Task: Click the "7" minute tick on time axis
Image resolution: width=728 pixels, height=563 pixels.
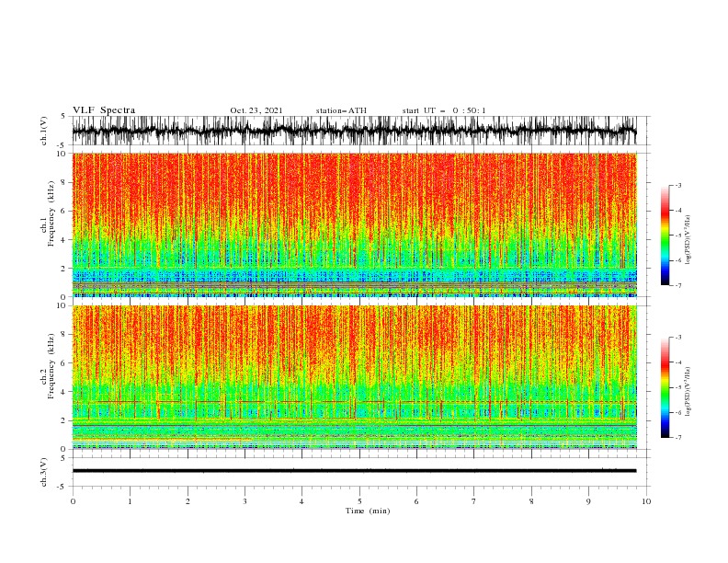Action: tap(474, 501)
